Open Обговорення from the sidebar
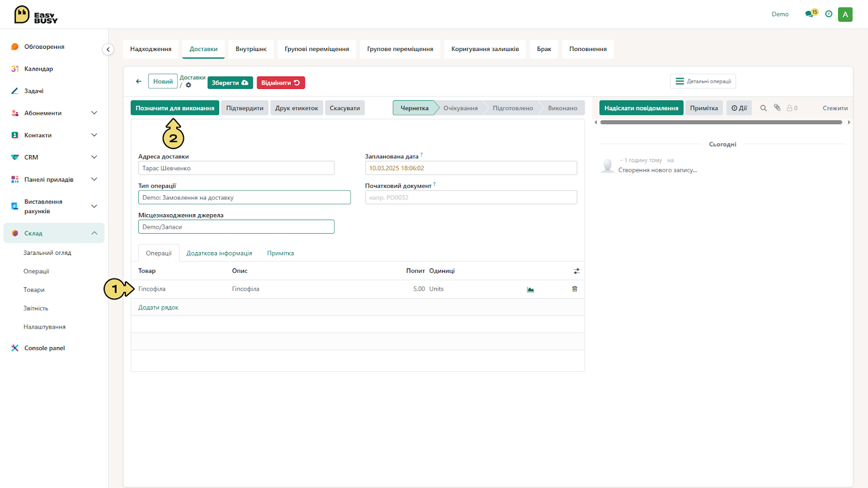The height and width of the screenshot is (488, 868). tap(44, 47)
